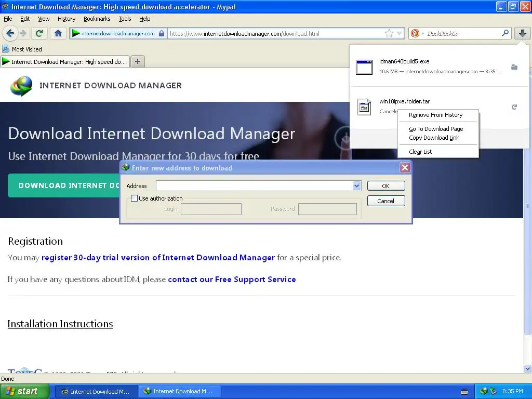Reload the page with the refresh icon
Viewport: 532px width, 399px height.
click(39, 33)
